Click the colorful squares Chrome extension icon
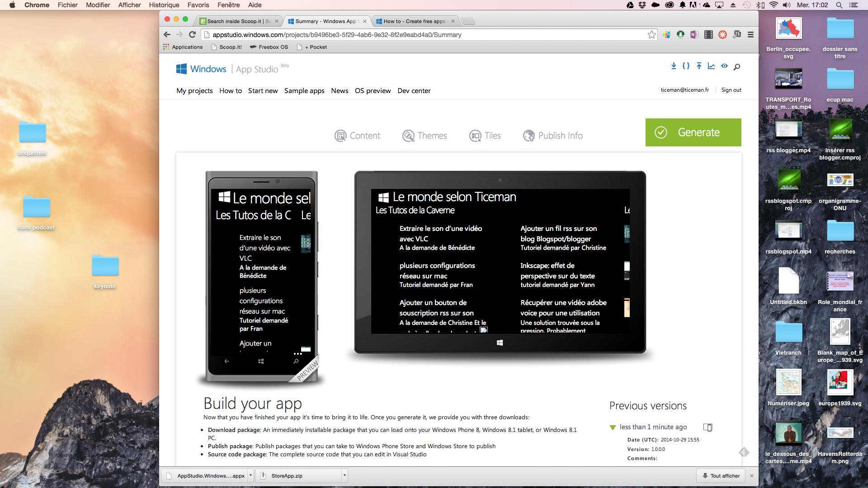The height and width of the screenshot is (488, 868). 666,35
